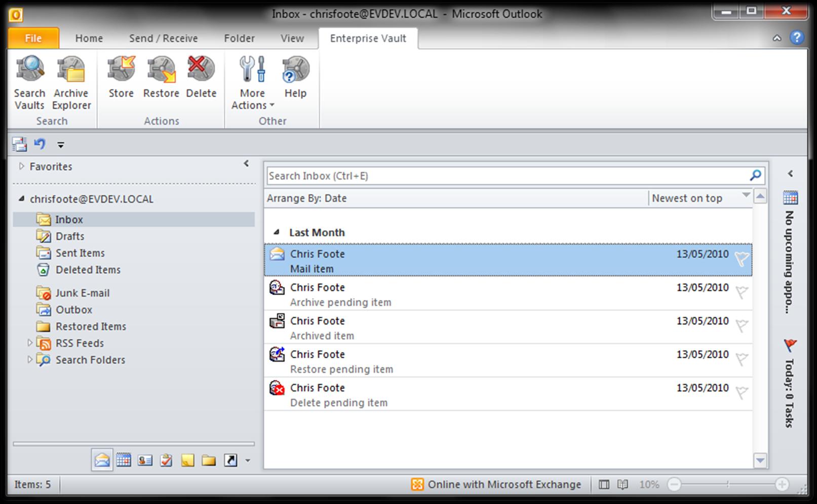The height and width of the screenshot is (504, 817).
Task: Open the File tab
Action: point(33,38)
